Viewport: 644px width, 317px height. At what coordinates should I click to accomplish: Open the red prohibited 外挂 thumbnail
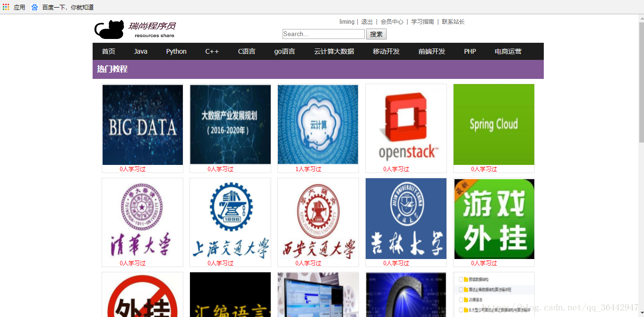(142, 295)
